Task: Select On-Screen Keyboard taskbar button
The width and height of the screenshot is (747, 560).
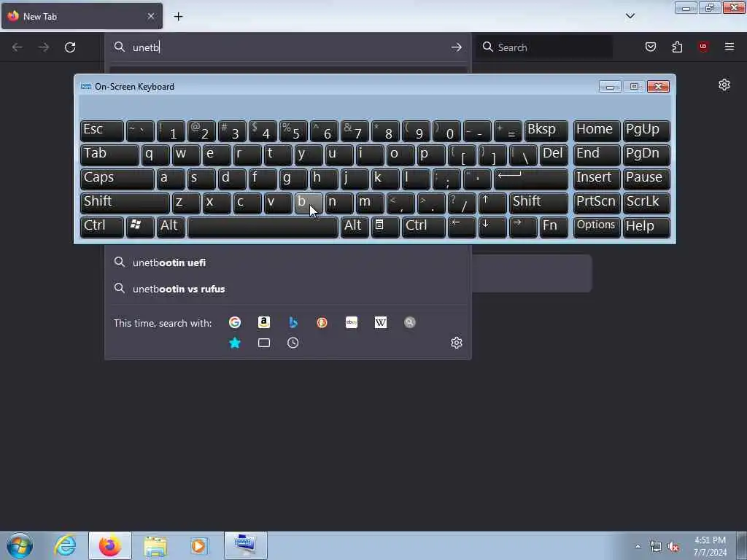Action: point(245,545)
